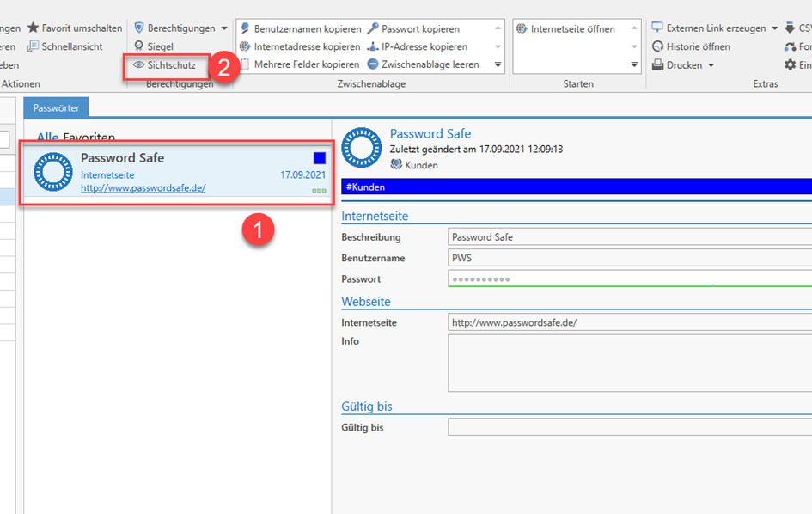The width and height of the screenshot is (812, 514).
Task: Select the Alle filter tab
Action: click(x=47, y=138)
